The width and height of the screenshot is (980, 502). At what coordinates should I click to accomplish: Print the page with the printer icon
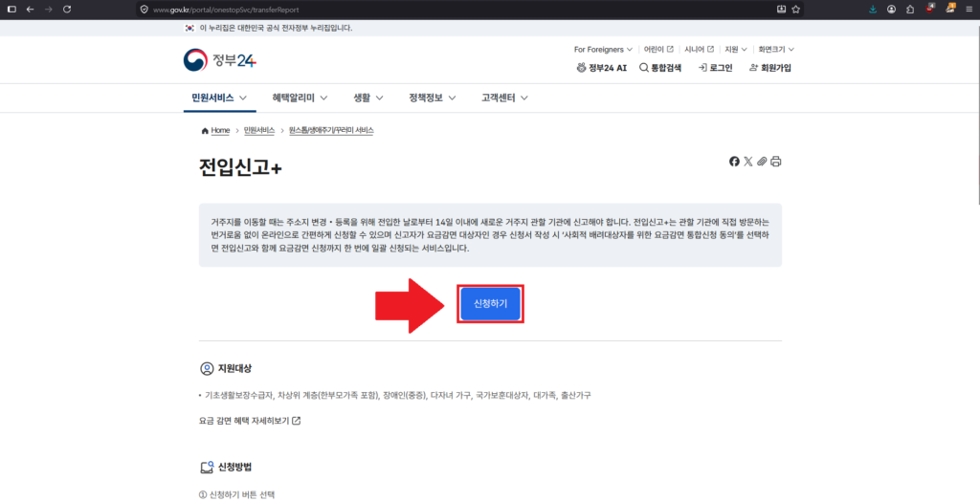(775, 161)
